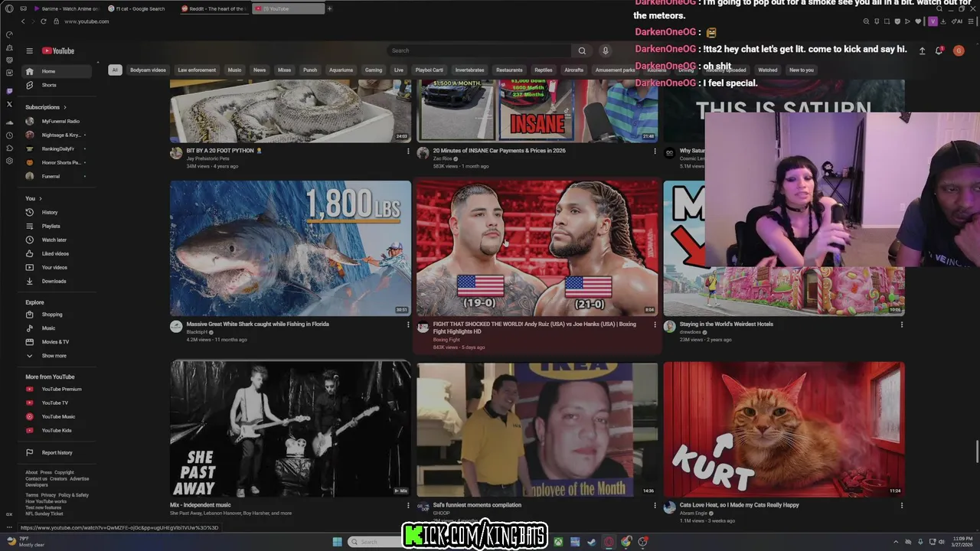Viewport: 980px width, 551px height.
Task: Open MyFunerral Radio subscription
Action: [x=55, y=121]
